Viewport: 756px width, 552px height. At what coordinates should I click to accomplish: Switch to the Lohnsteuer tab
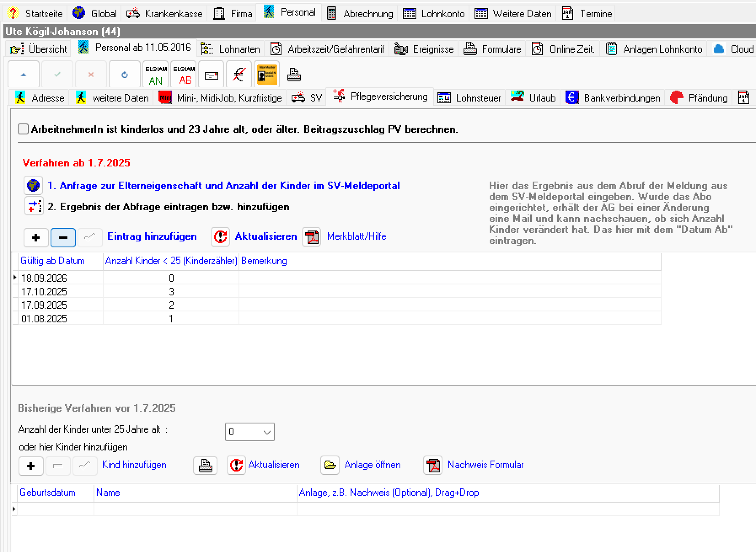tap(469, 98)
